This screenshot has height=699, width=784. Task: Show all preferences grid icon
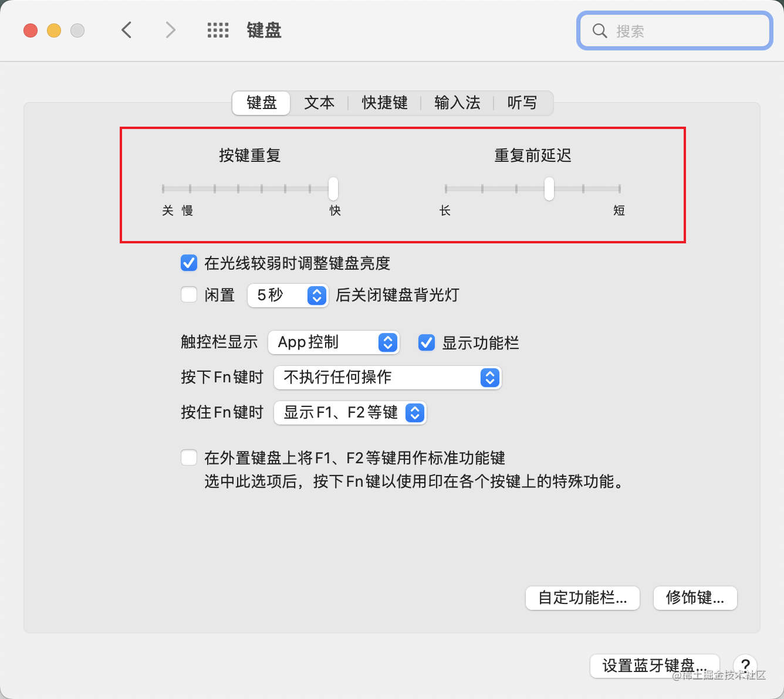(x=218, y=30)
